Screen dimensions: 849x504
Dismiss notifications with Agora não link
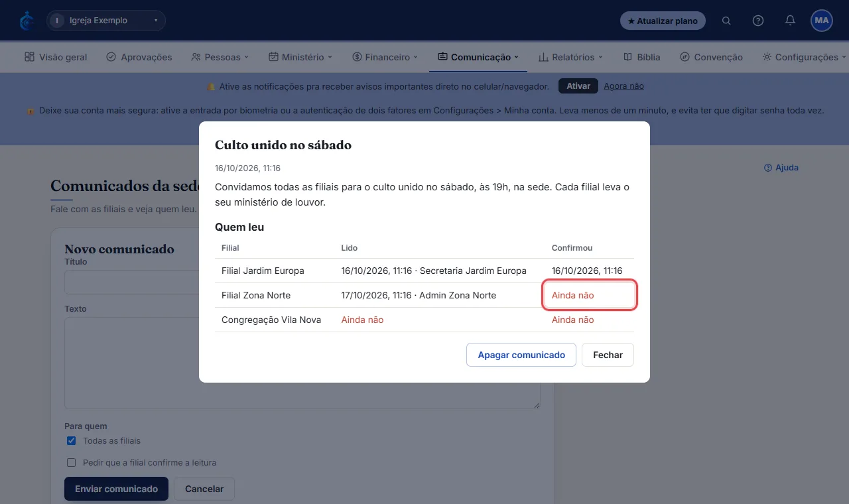(x=623, y=86)
